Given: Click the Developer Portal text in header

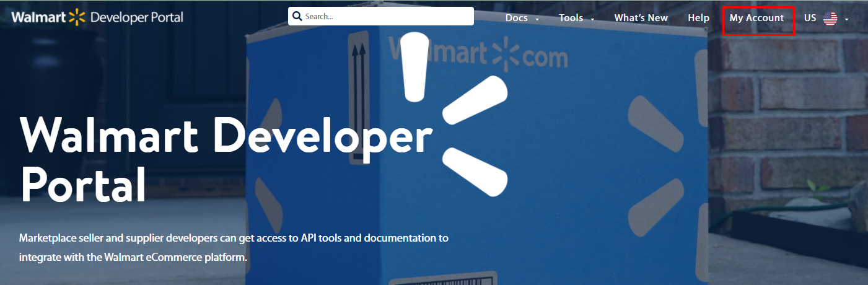Looking at the screenshot, I should [136, 17].
